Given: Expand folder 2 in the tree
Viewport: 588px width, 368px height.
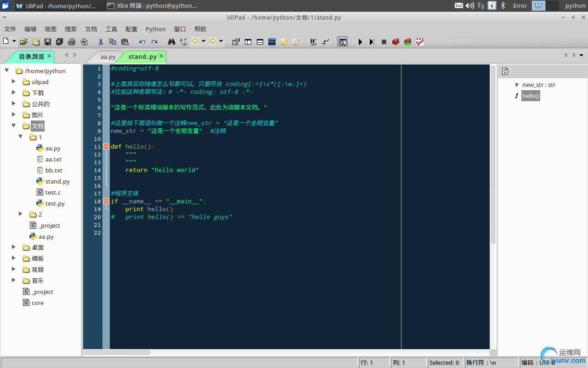Looking at the screenshot, I should (21, 214).
